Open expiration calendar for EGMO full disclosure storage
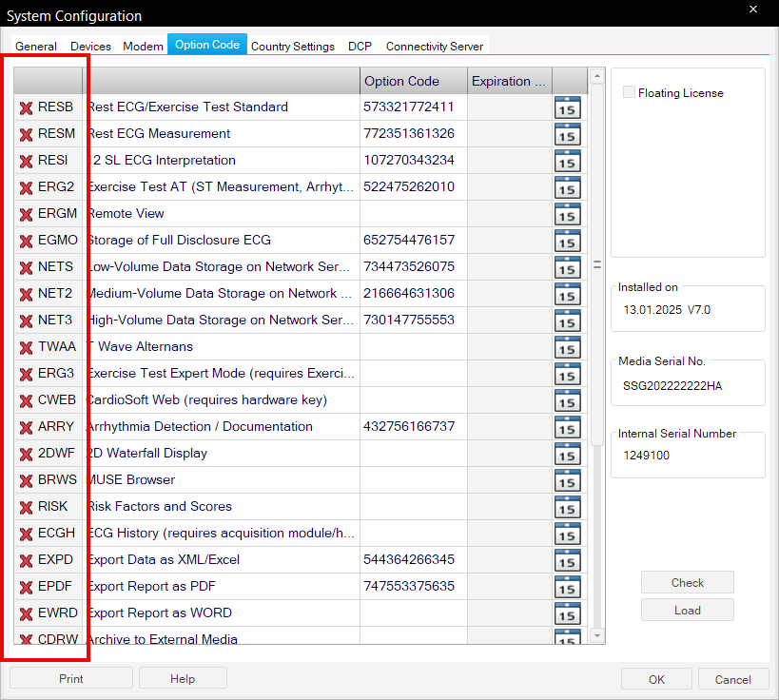Viewport: 779px width, 700px height. (x=567, y=241)
